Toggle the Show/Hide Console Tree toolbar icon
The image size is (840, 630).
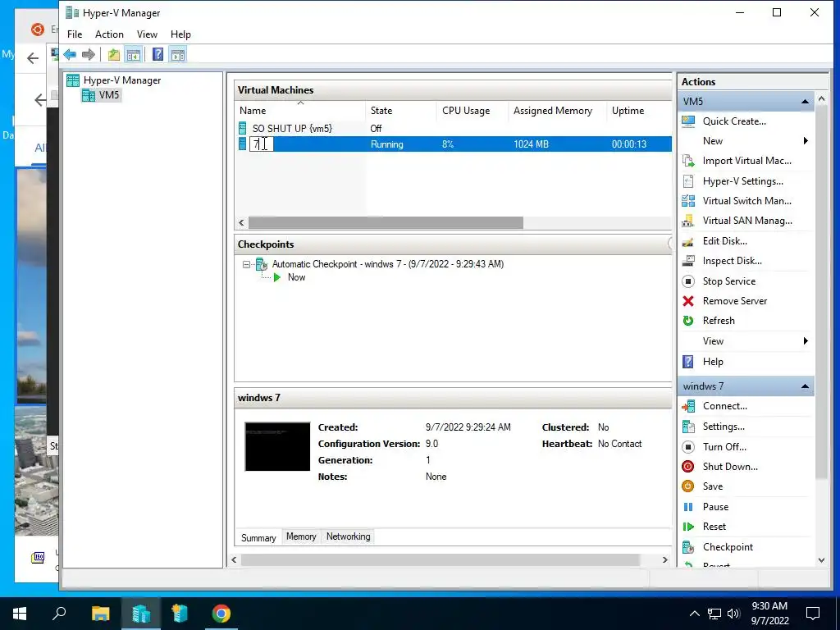(x=134, y=55)
